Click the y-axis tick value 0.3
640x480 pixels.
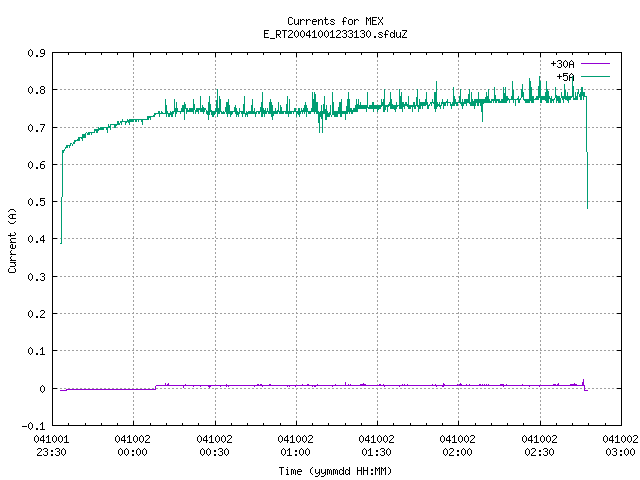(x=36, y=277)
